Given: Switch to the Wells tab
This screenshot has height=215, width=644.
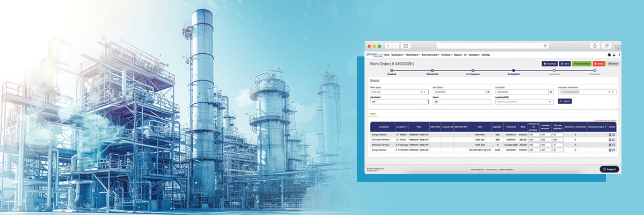Looking at the screenshot, I should pyautogui.click(x=372, y=114).
